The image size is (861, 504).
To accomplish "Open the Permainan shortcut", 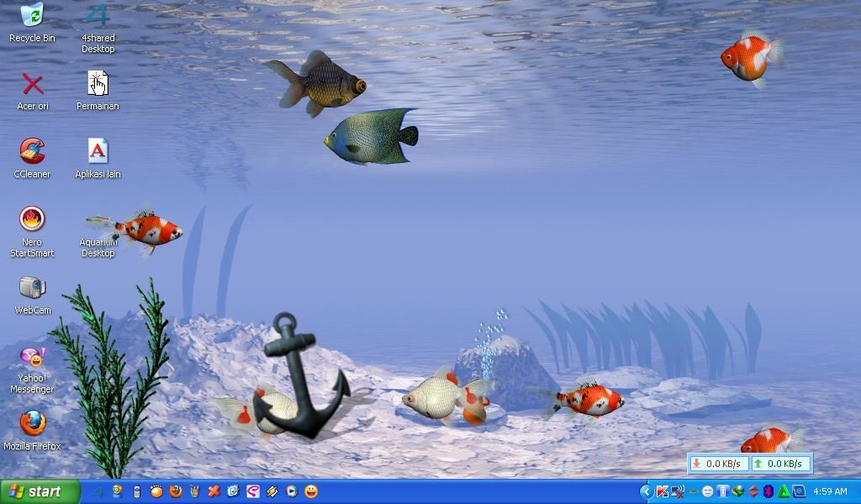I will (98, 84).
